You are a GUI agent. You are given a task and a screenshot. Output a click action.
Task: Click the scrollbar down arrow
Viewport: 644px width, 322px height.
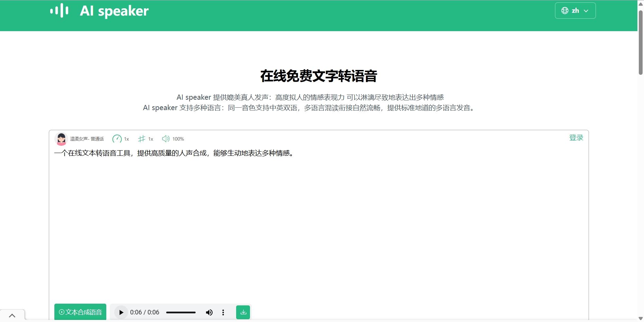click(641, 319)
